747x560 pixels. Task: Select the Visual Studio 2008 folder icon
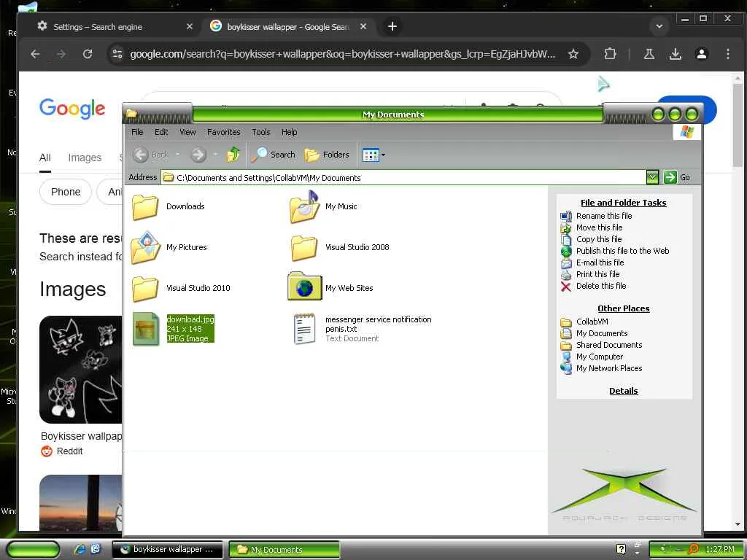[x=304, y=248]
